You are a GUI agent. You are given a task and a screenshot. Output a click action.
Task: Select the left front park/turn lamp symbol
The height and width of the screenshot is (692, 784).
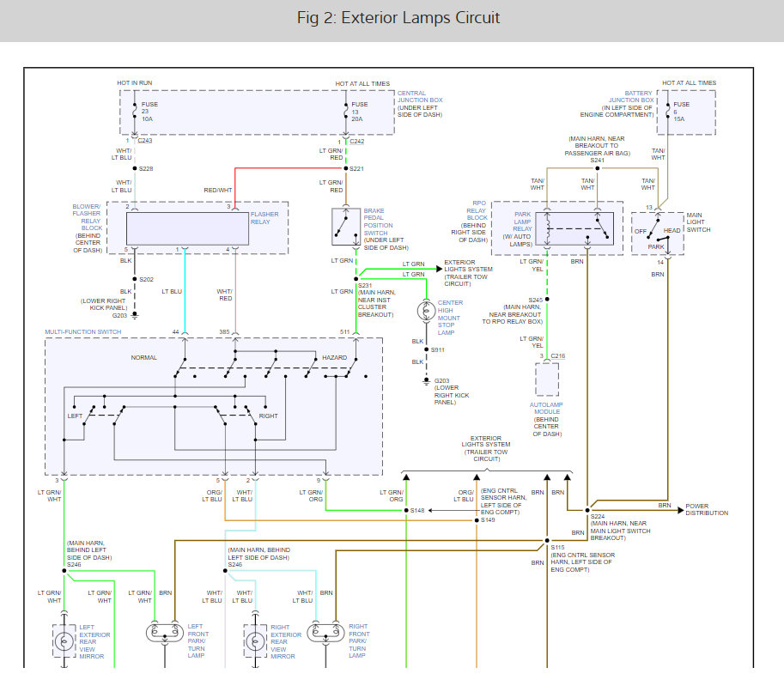coord(164,634)
